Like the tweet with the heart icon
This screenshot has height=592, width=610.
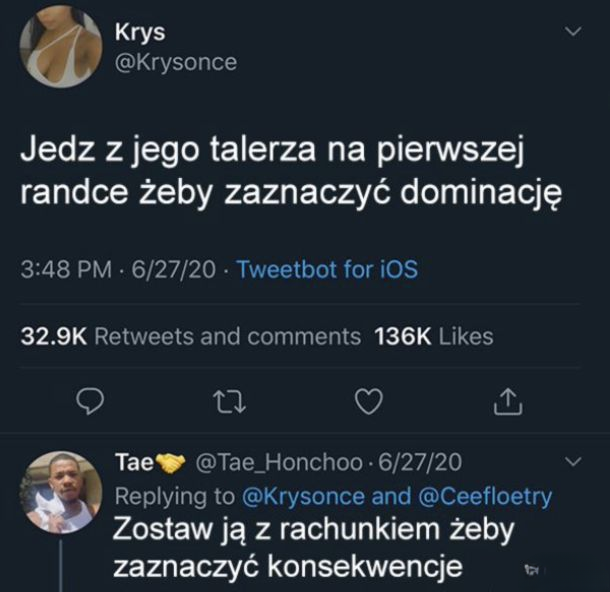370,402
